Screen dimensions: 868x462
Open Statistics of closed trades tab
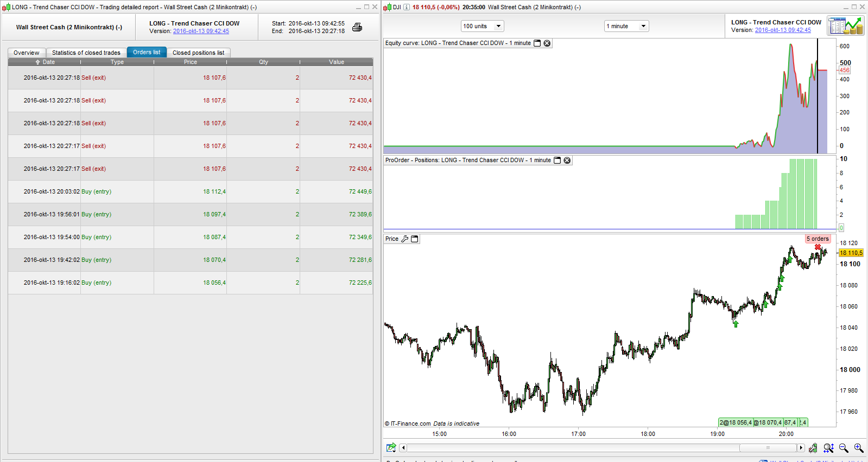[86, 53]
